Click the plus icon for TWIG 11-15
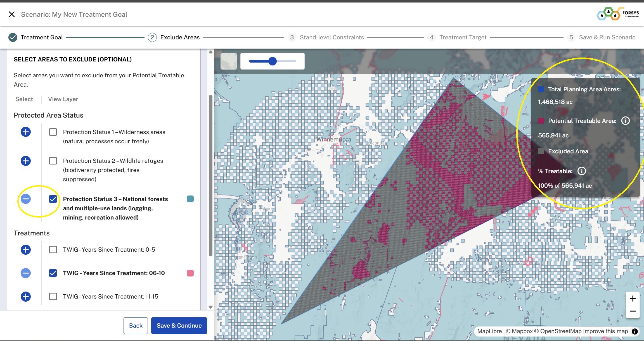Viewport: 644px width, 341px height. click(26, 296)
